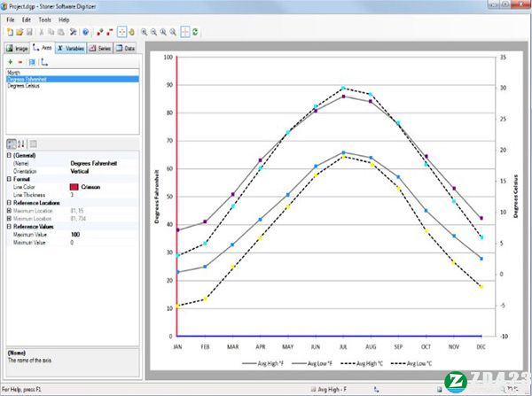The height and width of the screenshot is (396, 532).
Task: Click the Avg High - F status bar entry
Action: 329,390
